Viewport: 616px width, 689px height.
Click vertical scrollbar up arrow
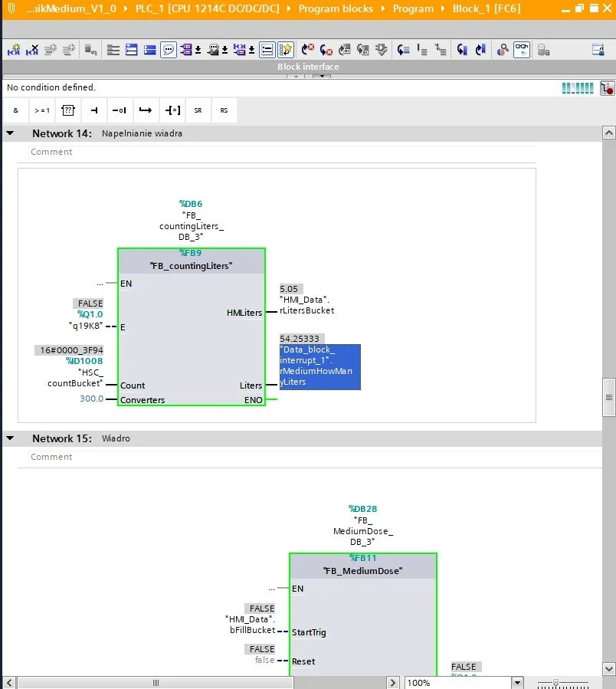click(x=609, y=133)
